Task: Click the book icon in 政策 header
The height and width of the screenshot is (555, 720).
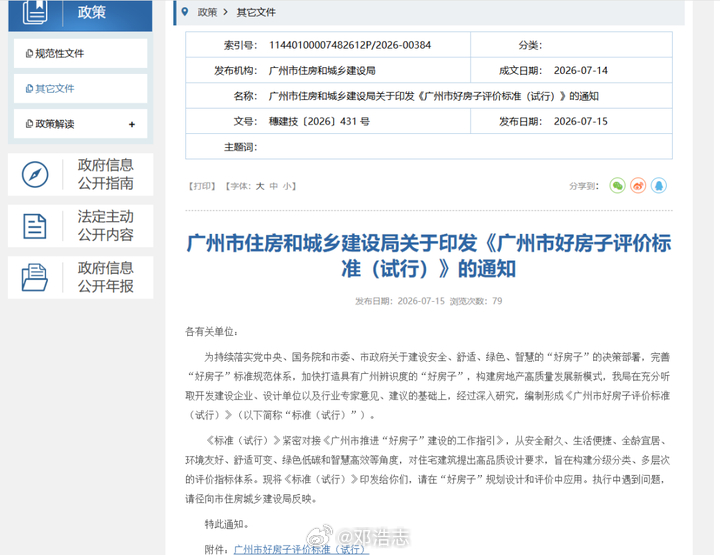Action: pos(35,11)
